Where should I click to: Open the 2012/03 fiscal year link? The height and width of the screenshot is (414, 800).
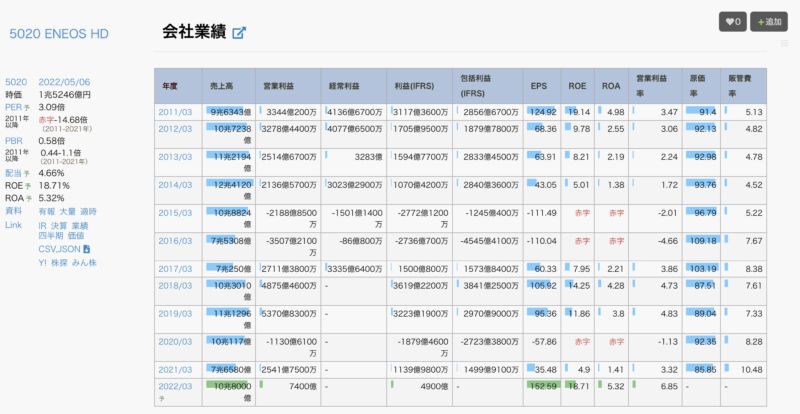coord(175,129)
